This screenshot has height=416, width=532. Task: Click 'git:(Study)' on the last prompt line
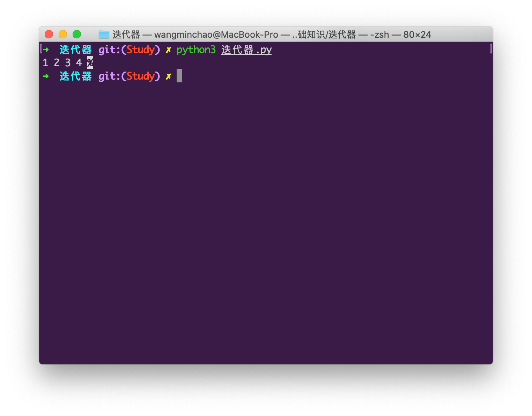129,76
